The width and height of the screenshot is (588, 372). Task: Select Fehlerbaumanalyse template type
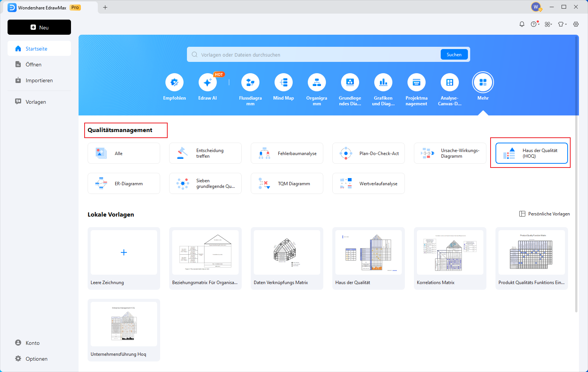(x=287, y=153)
